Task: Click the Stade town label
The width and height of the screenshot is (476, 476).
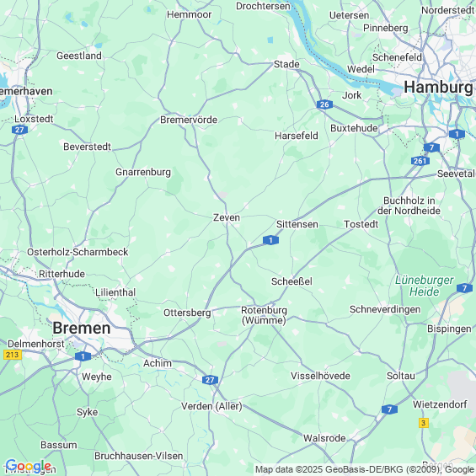Action: (x=286, y=64)
